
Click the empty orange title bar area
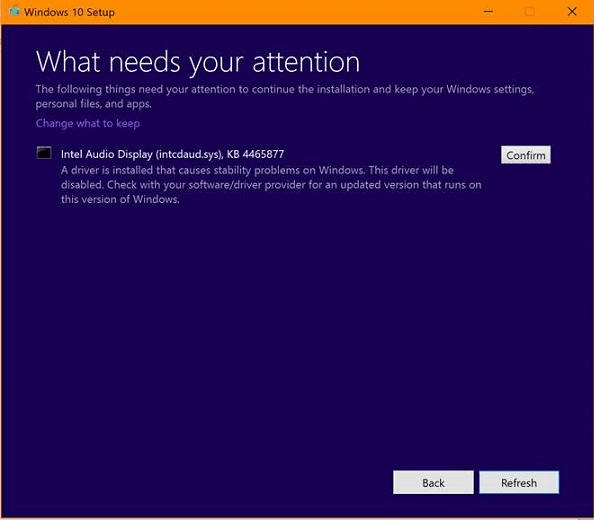[x=295, y=12]
